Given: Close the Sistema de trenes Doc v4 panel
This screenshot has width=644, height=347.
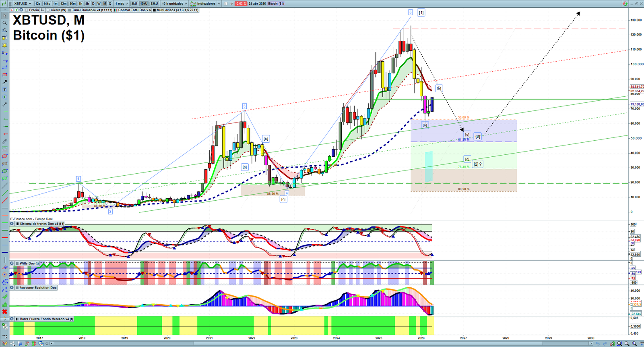Looking at the screenshot, I should [x=12, y=224].
